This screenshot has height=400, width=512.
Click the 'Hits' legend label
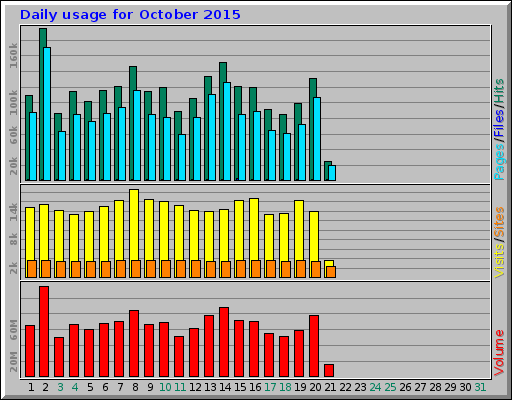tap(499, 91)
